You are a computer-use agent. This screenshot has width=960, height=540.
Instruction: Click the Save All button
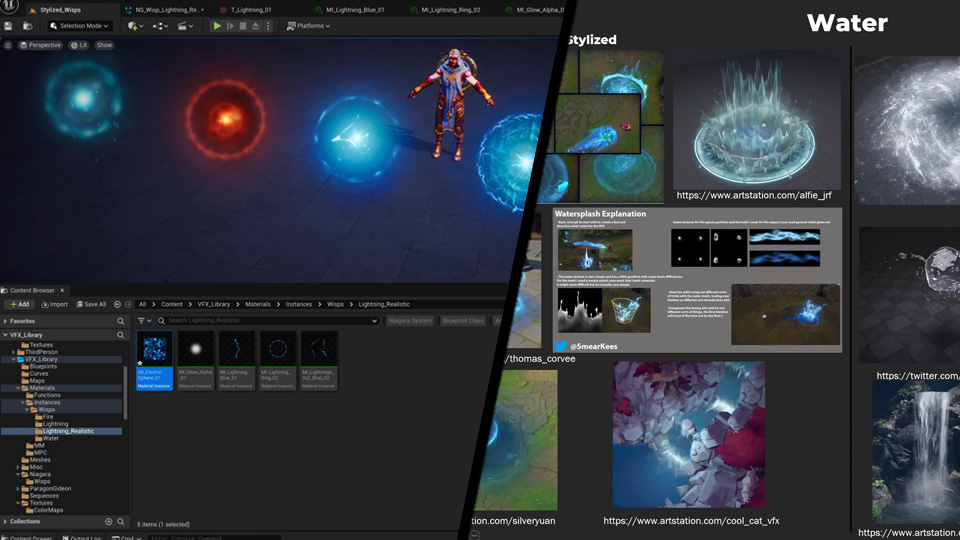pyautogui.click(x=91, y=304)
